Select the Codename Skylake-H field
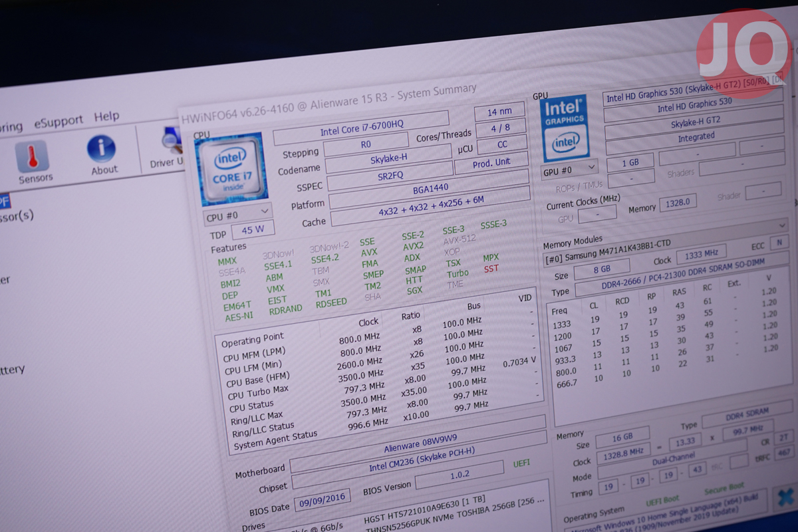The width and height of the screenshot is (798, 532). [x=390, y=160]
